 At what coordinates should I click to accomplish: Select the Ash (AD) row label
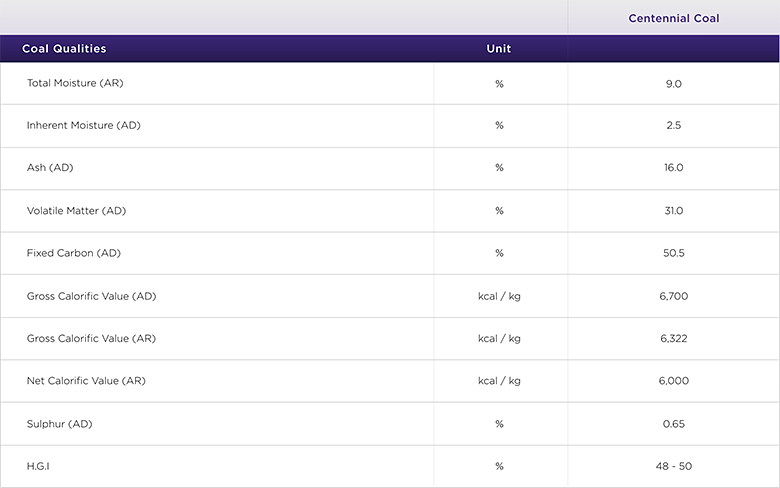coord(50,168)
